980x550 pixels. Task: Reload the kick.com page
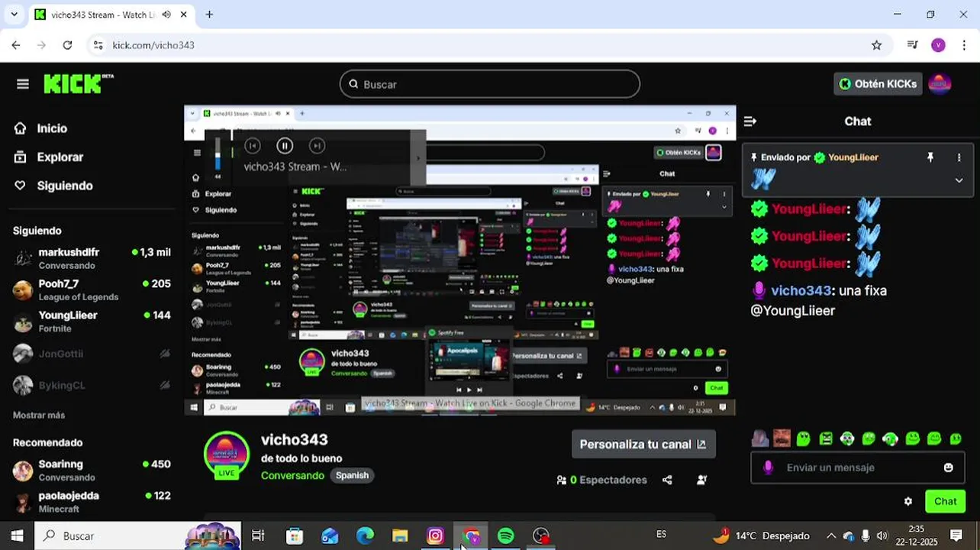point(67,45)
